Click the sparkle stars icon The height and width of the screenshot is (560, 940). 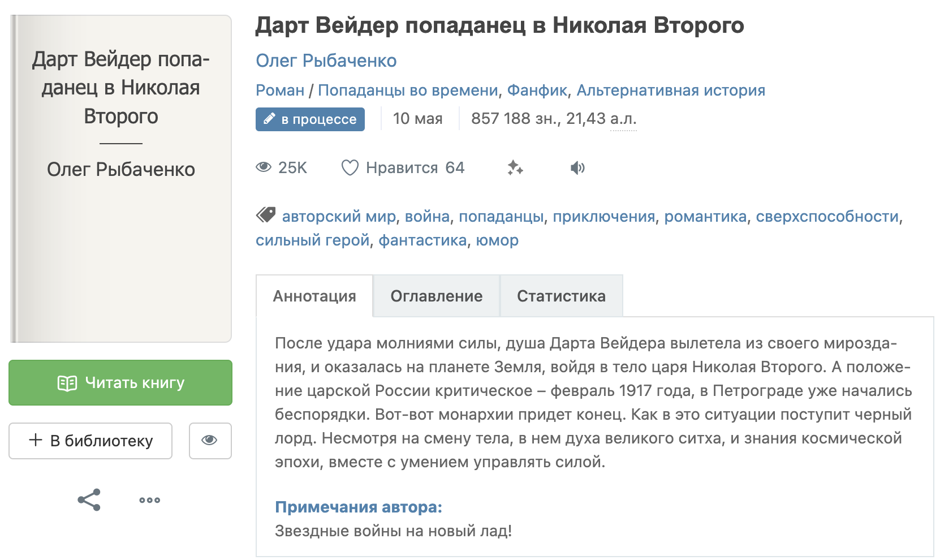tap(515, 167)
